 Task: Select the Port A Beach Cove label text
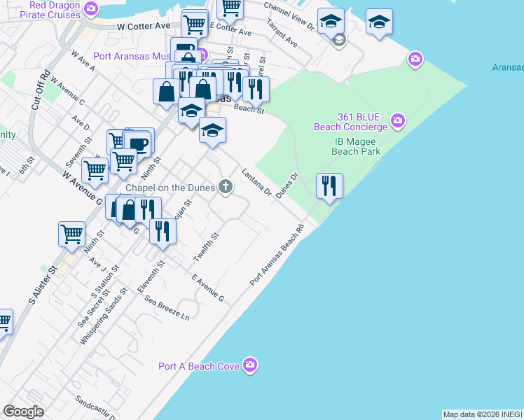pos(199,366)
